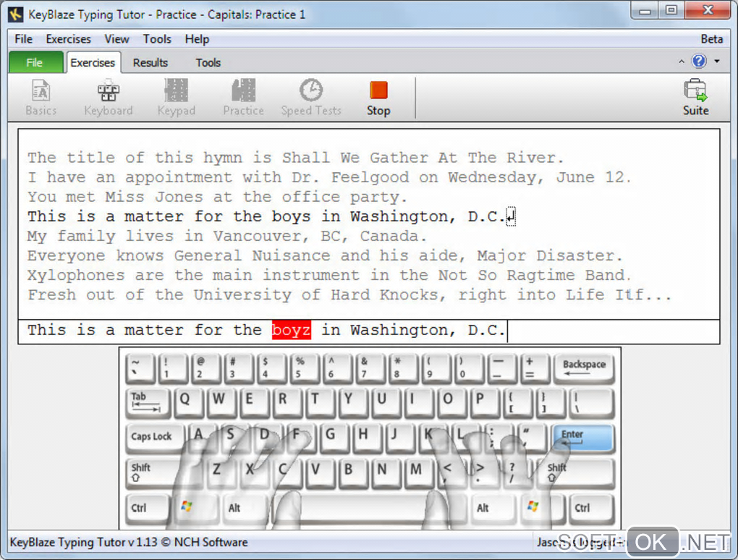Collapse the ribbon with the up caret
The width and height of the screenshot is (738, 560).
click(x=681, y=61)
